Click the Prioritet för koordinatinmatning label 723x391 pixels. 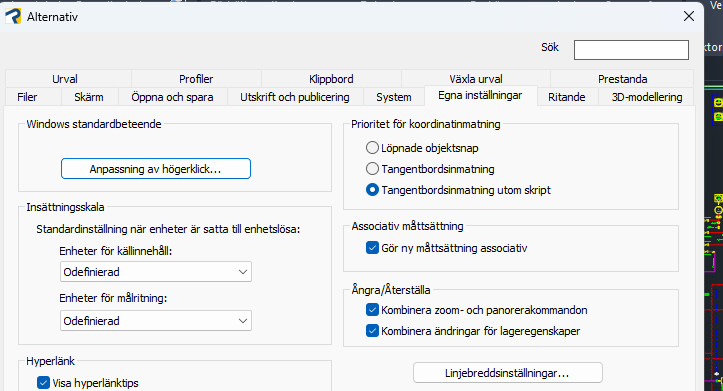426,124
